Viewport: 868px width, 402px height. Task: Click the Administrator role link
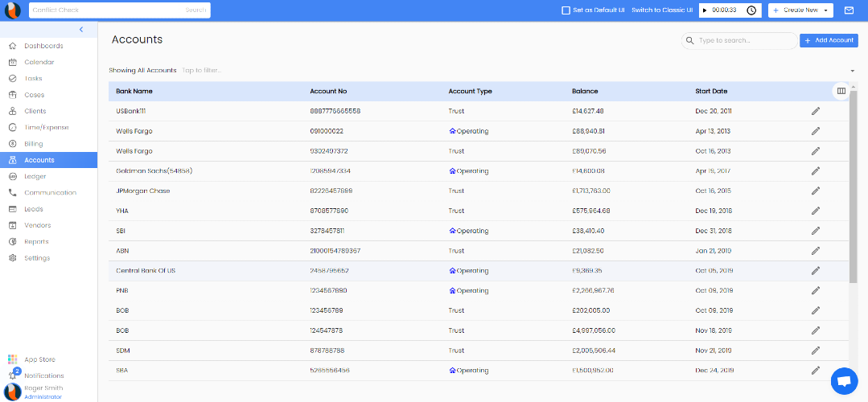(x=43, y=397)
